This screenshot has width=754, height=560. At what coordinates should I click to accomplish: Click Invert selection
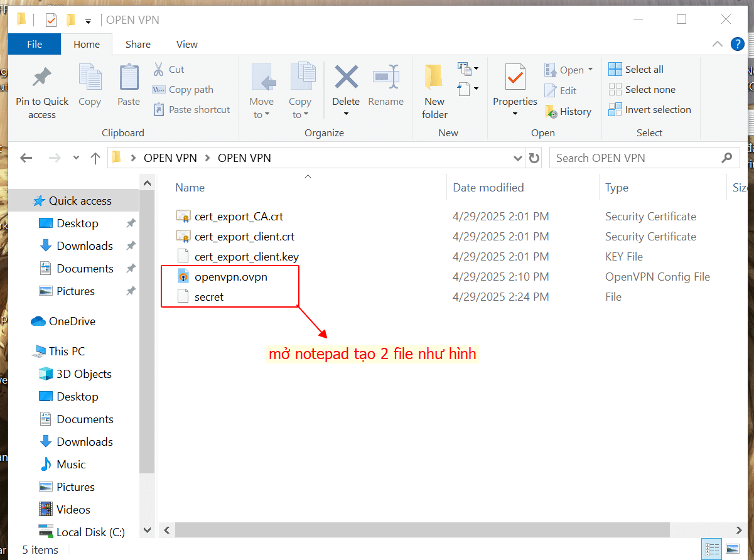pyautogui.click(x=649, y=109)
